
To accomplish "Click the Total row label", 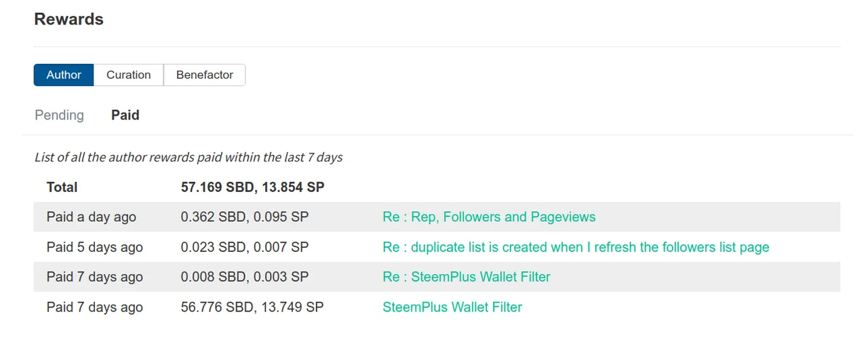I will 62,187.
